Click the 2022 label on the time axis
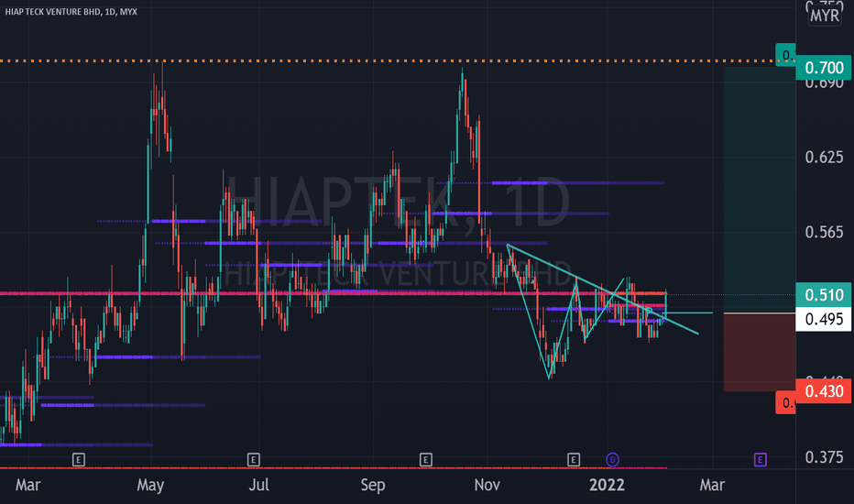This screenshot has height=504, width=854. coord(607,485)
